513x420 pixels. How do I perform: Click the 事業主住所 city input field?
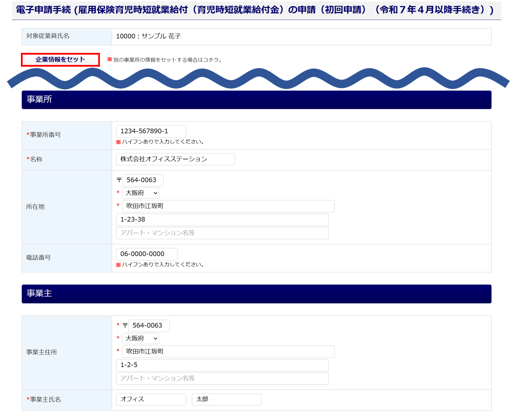click(228, 352)
